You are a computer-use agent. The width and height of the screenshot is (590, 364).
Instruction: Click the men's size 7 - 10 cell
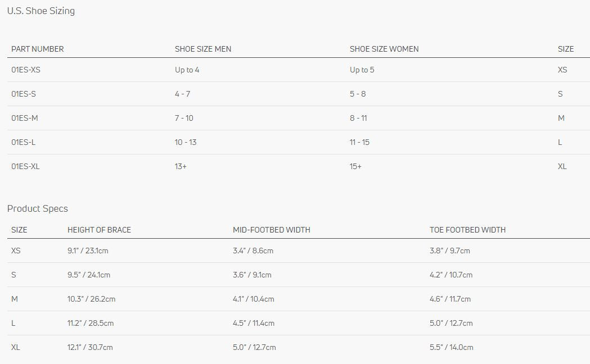[x=184, y=118]
